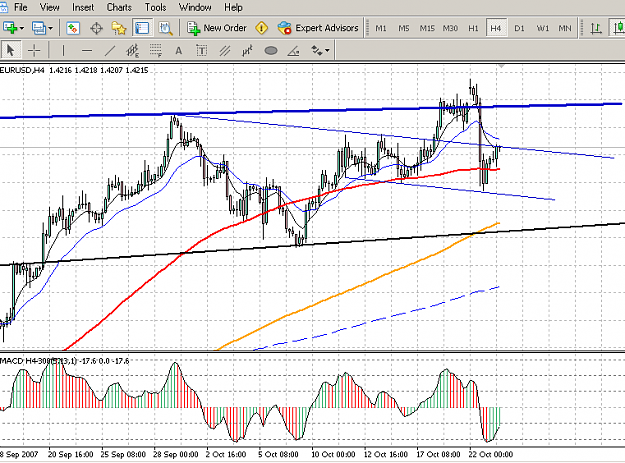Select the Horizontal Line tool
The width and height of the screenshot is (625, 463).
(x=86, y=51)
